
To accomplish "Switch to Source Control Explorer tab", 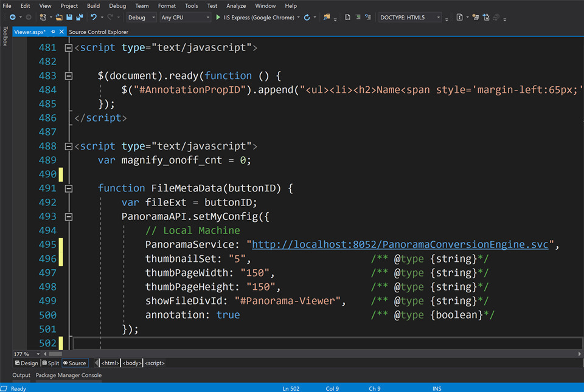I will (98, 32).
